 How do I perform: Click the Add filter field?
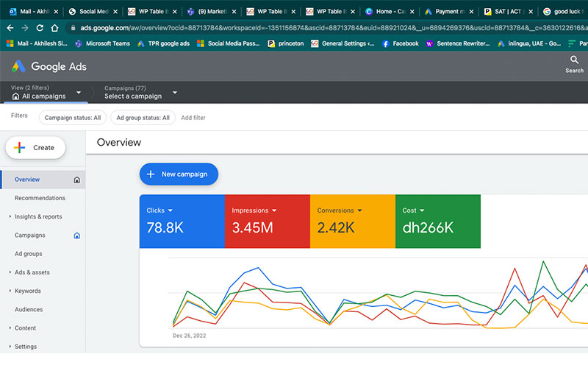(193, 118)
